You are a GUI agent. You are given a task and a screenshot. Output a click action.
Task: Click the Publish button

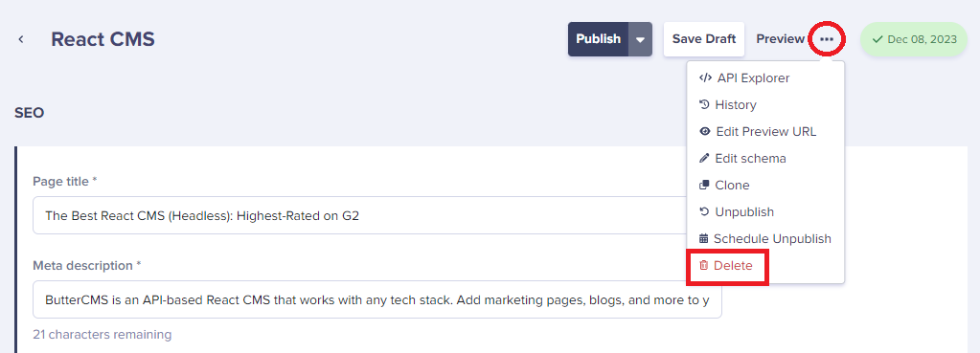tap(598, 39)
